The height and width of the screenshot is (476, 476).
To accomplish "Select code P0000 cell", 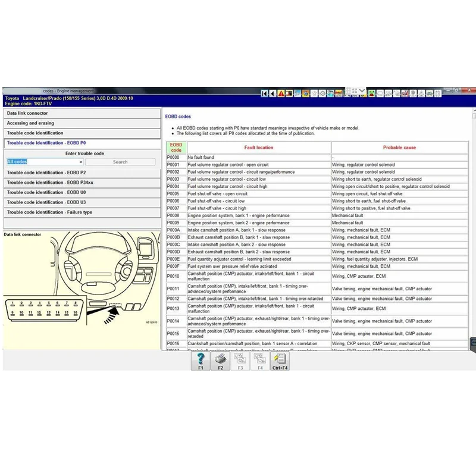I will (x=176, y=157).
